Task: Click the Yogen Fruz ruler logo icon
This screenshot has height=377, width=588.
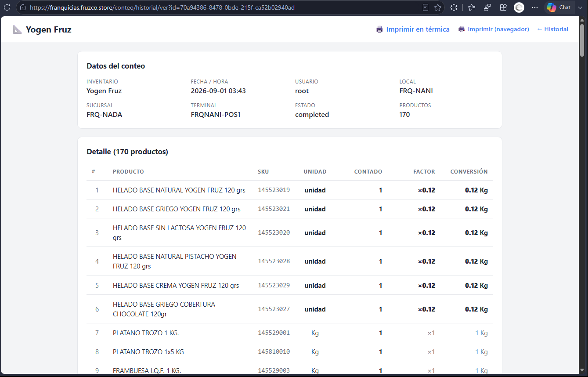Action: [x=17, y=29]
